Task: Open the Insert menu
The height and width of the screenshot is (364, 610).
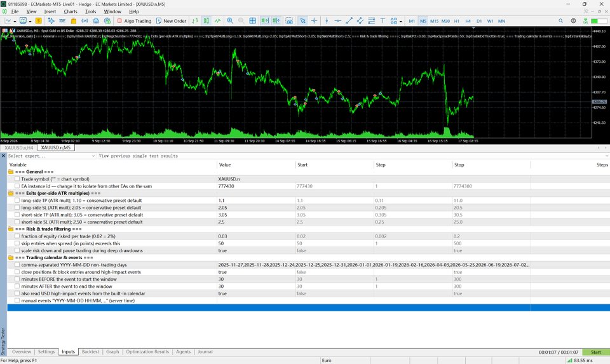Action: [x=50, y=11]
